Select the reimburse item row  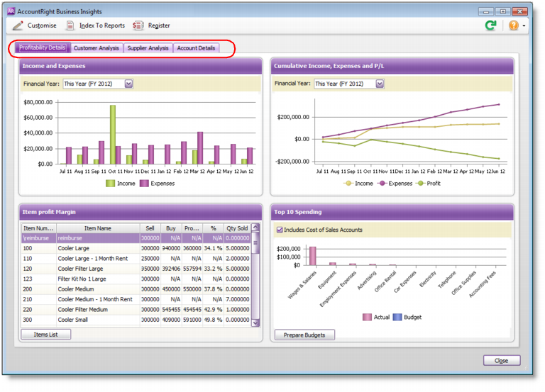click(x=136, y=238)
